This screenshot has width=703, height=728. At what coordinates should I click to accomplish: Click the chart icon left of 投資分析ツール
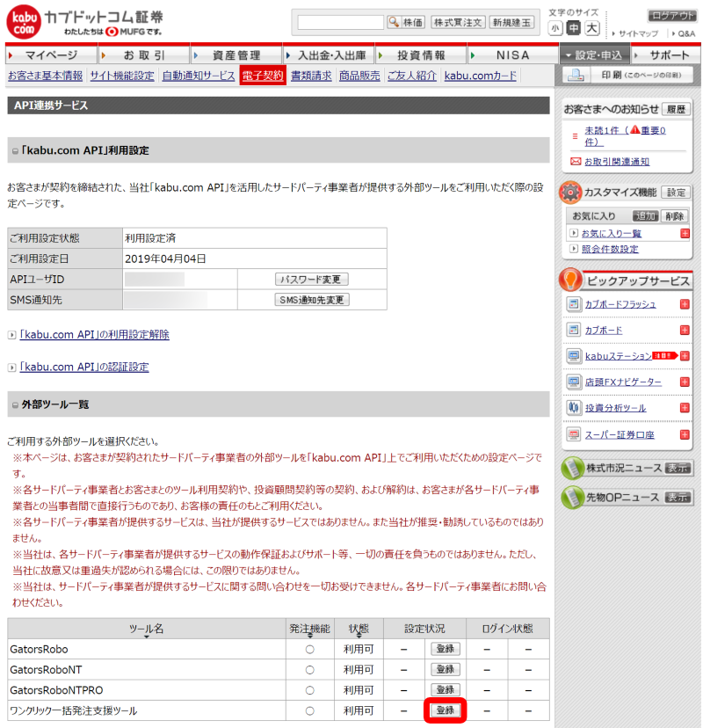(x=574, y=408)
